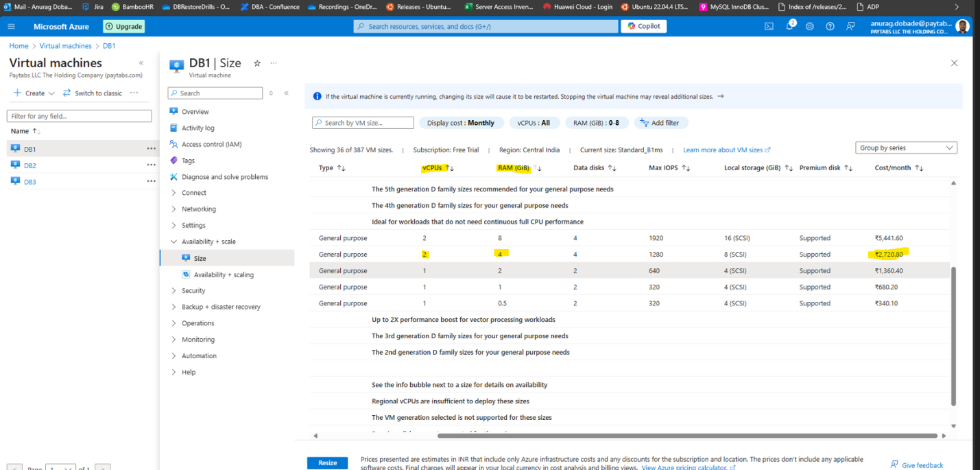The width and height of the screenshot is (980, 470).
Task: Click the account avatar picture
Action: [963, 26]
